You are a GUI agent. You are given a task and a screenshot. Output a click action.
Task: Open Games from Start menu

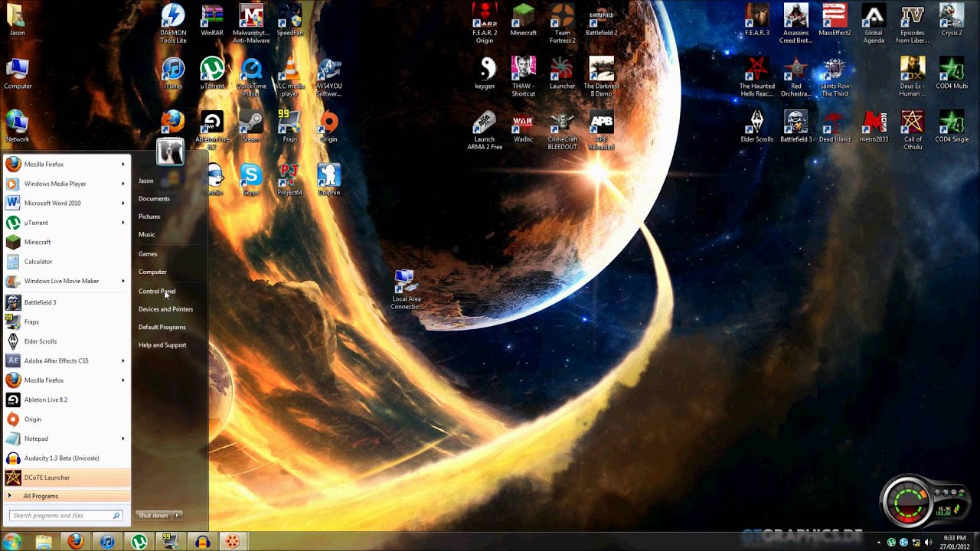(x=148, y=254)
